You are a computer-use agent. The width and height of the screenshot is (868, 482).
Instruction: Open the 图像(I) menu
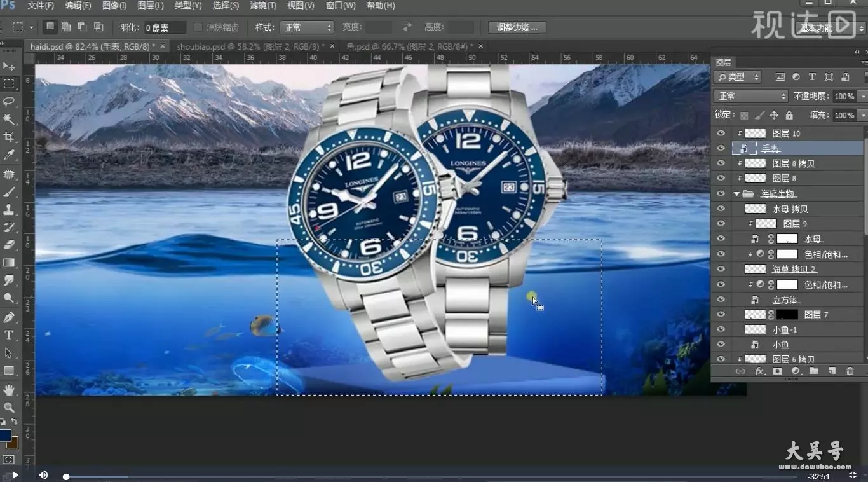114,6
